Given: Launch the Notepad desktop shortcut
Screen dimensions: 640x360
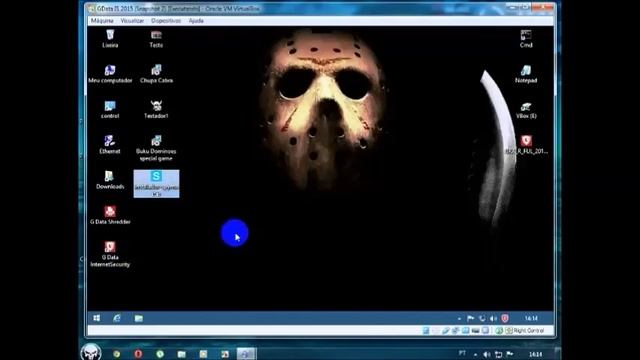Looking at the screenshot, I should pos(526,74).
